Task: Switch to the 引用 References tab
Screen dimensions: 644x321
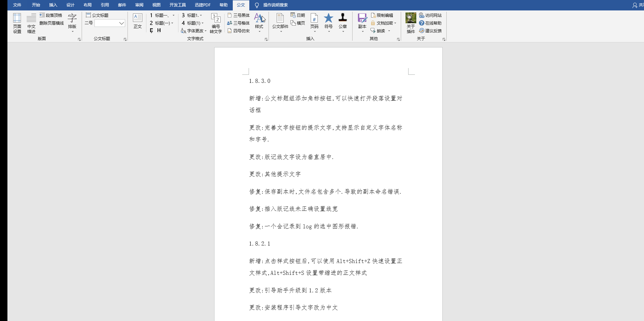Action: [x=105, y=5]
